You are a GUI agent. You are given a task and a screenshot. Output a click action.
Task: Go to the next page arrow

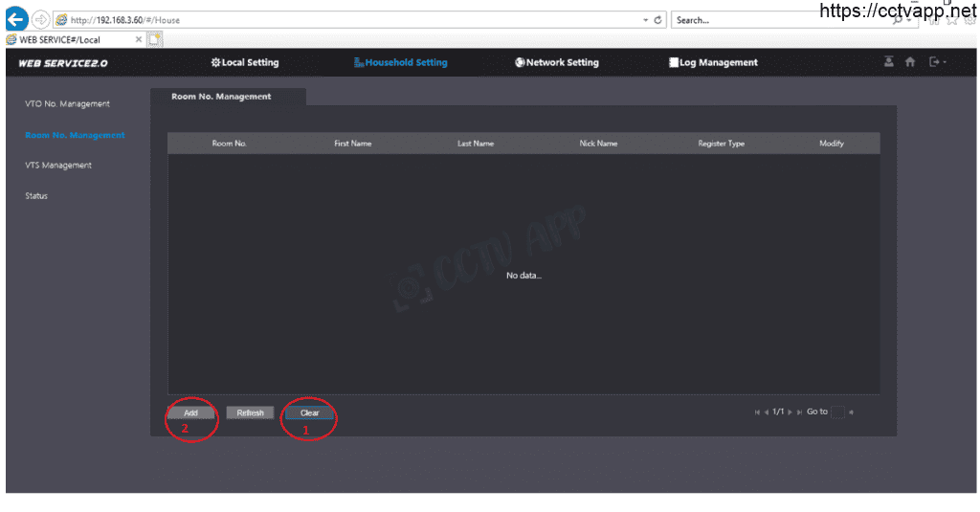tap(791, 412)
